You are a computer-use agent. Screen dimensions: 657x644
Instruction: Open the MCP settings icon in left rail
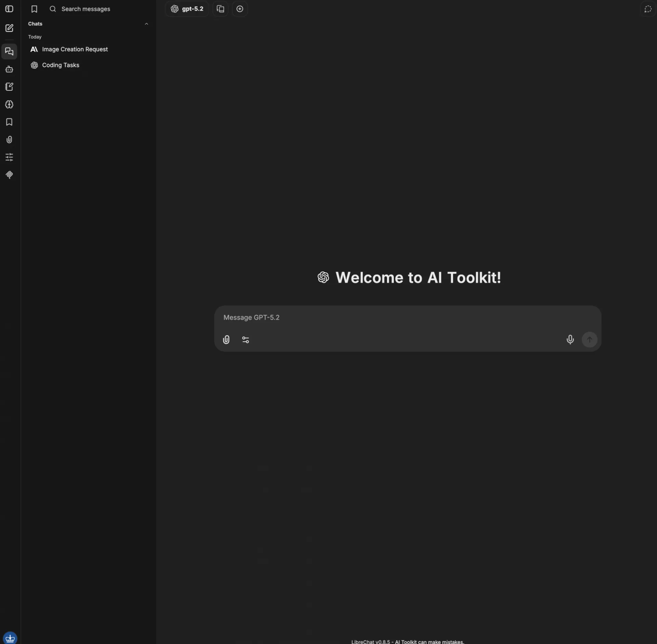click(x=9, y=175)
